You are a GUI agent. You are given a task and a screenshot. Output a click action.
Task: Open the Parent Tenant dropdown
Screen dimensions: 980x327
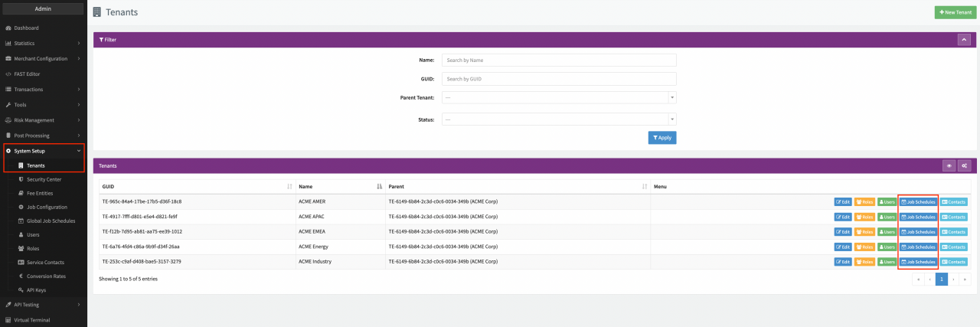[558, 97]
